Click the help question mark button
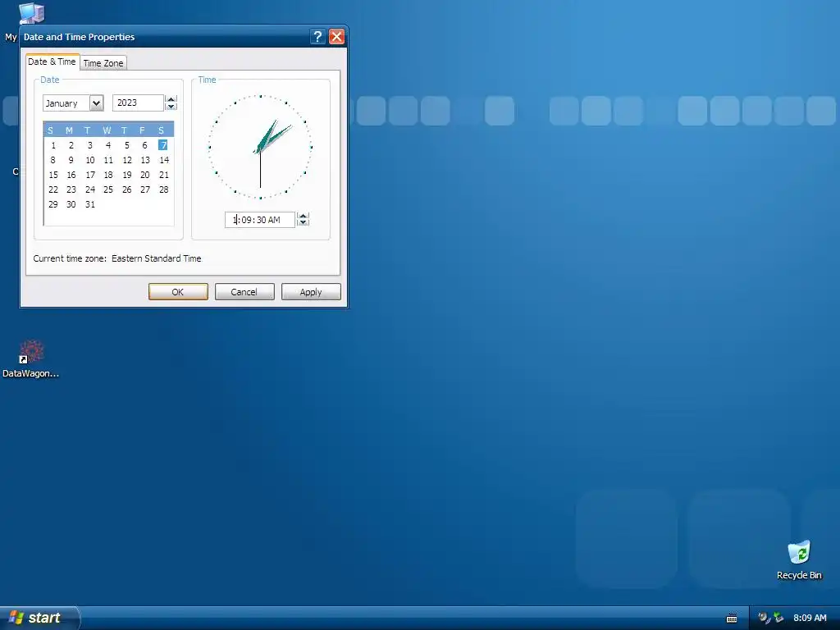840x630 pixels. click(x=317, y=36)
